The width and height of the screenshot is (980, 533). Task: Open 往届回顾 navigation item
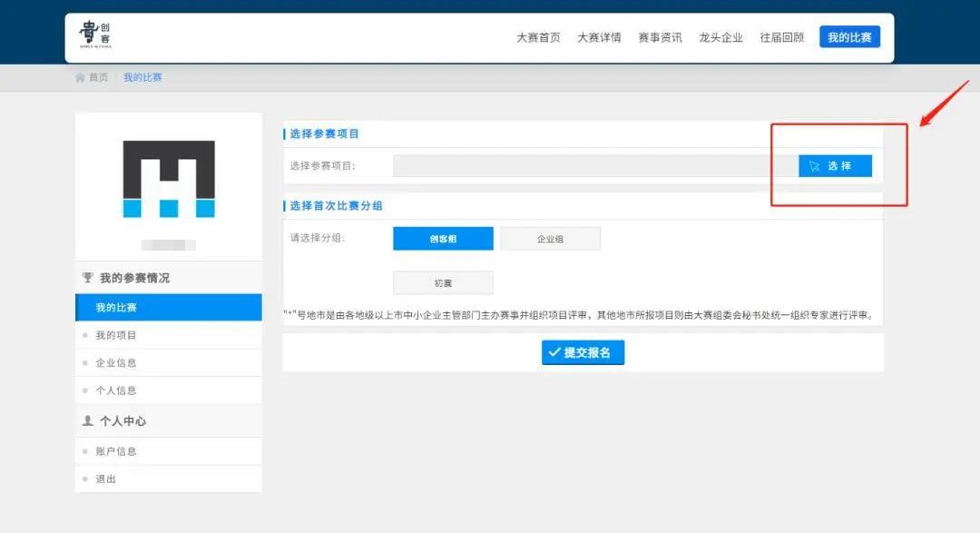tap(781, 37)
